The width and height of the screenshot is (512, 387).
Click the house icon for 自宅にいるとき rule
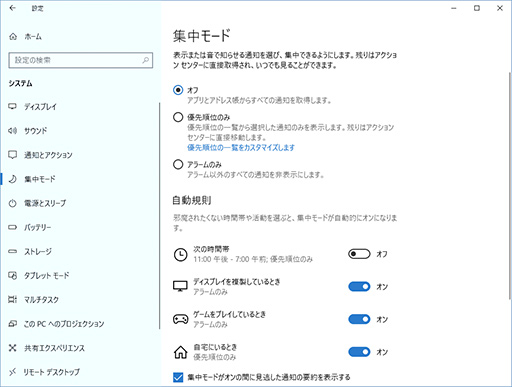(x=180, y=352)
